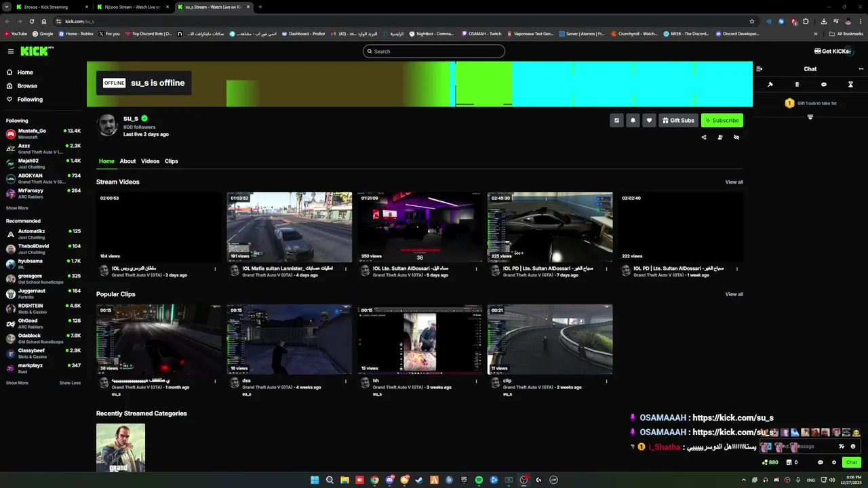Open the All Bookmarks folder

pos(847,34)
